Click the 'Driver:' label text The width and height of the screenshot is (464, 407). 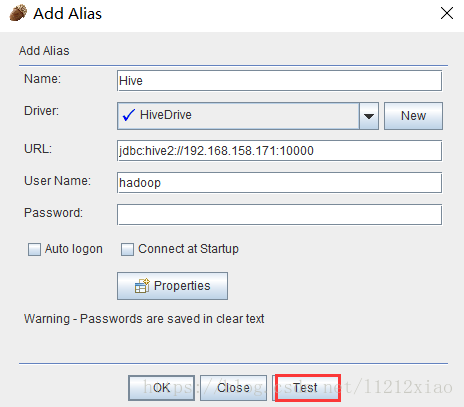pyautogui.click(x=41, y=111)
